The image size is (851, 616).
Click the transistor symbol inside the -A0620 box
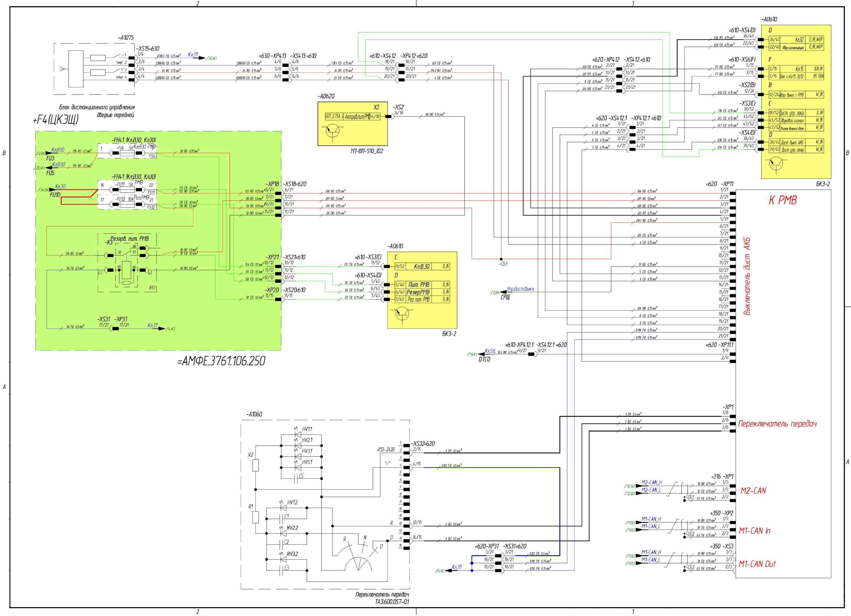332,131
